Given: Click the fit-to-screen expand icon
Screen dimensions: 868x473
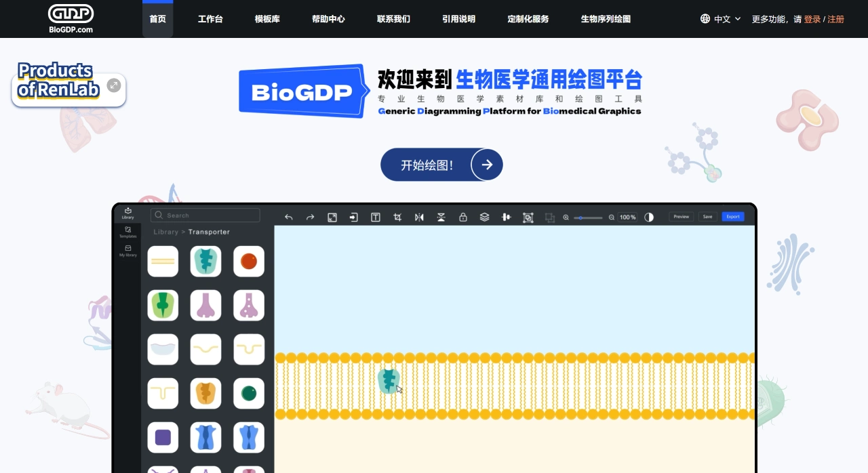Looking at the screenshot, I should 332,218.
